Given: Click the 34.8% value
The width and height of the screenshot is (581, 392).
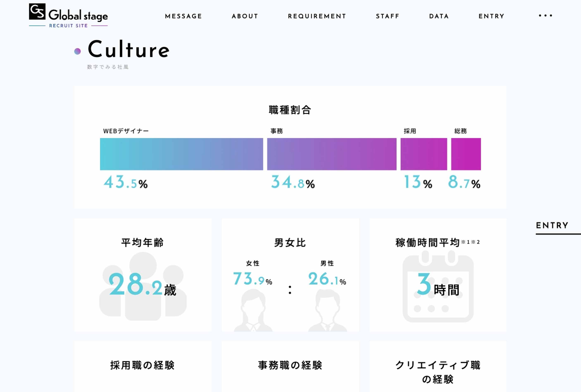Looking at the screenshot, I should (293, 182).
